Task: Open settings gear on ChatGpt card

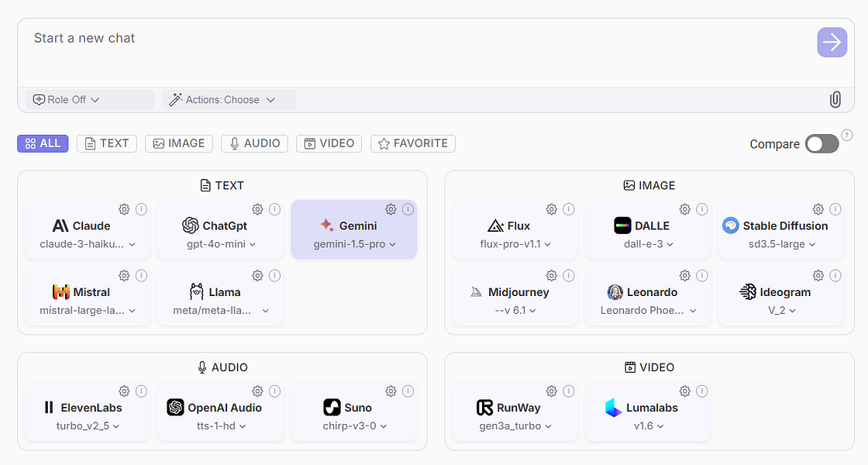Action: coord(257,209)
